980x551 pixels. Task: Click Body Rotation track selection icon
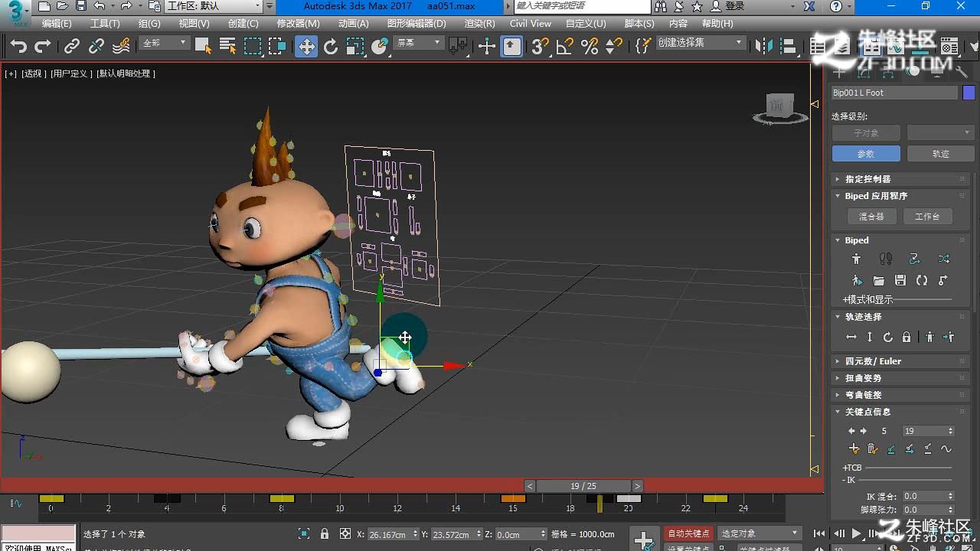point(888,337)
